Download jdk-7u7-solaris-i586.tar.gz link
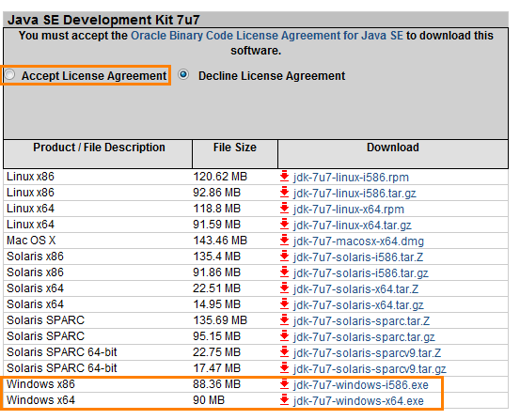 (361, 272)
